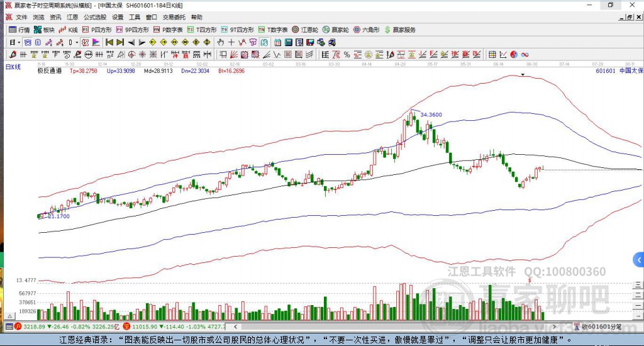Viewport: 644px width, 346px height.
Task: Open the 设置 menu
Action: (118, 17)
